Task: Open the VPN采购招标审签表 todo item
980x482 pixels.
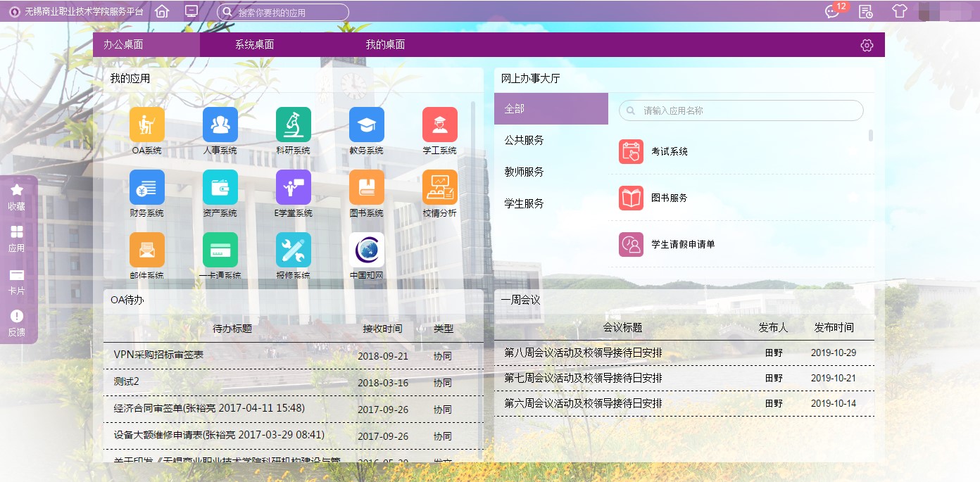Action: [x=158, y=355]
